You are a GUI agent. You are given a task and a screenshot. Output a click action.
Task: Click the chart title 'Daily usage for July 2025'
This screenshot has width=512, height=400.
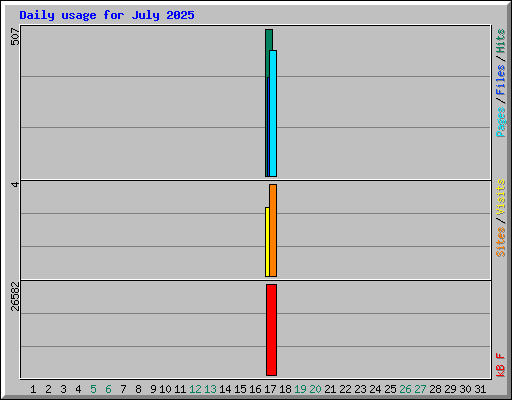pos(107,15)
